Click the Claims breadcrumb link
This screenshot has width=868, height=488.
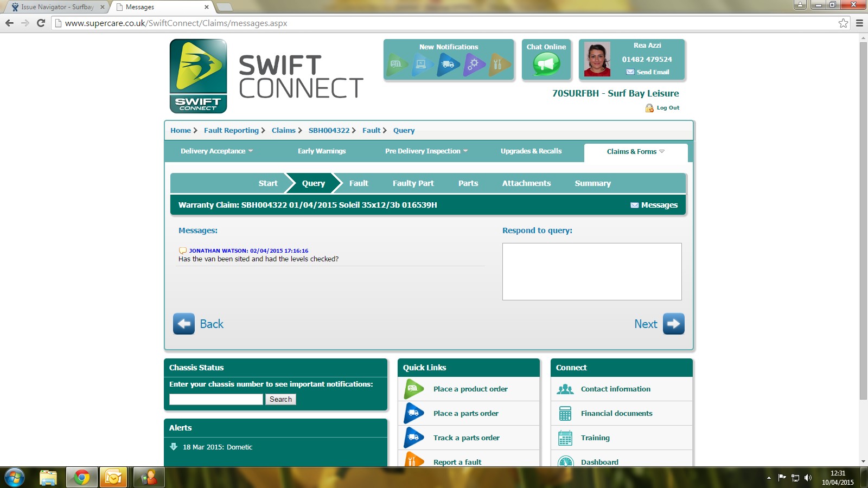tap(284, 131)
